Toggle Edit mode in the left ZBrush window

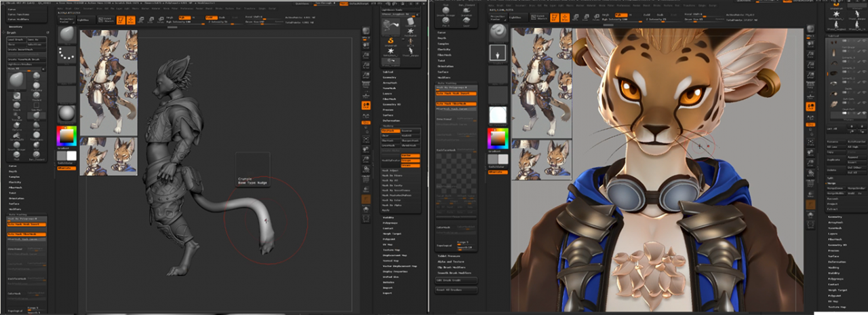121,20
